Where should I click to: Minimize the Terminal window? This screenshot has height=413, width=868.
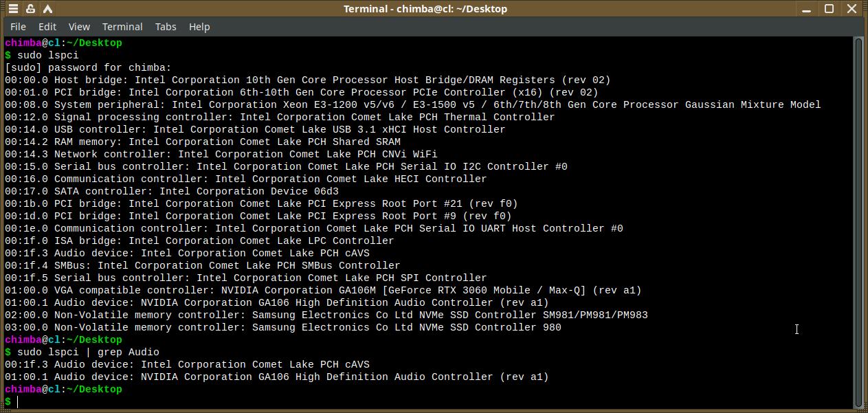[x=808, y=9]
